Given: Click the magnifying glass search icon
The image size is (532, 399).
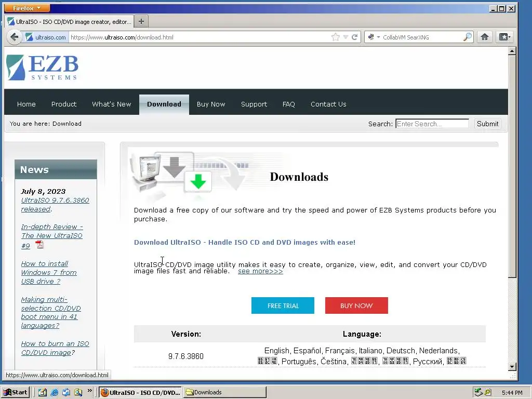Looking at the screenshot, I should (468, 37).
